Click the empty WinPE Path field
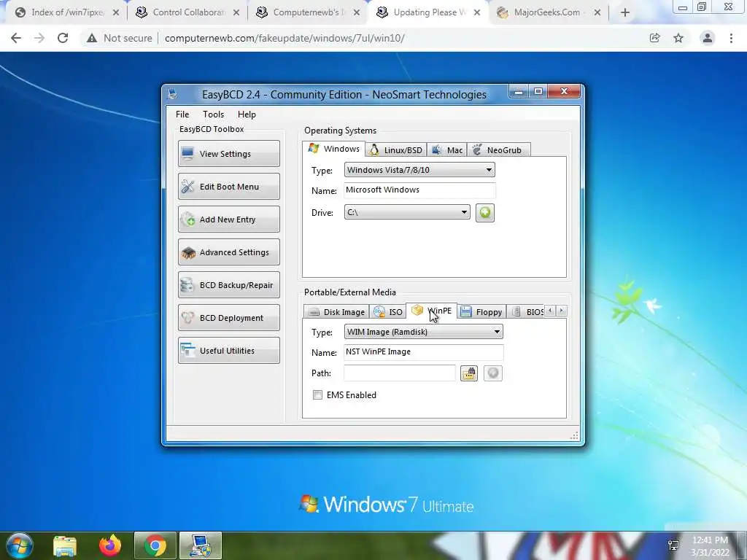The image size is (747, 560). coord(399,373)
